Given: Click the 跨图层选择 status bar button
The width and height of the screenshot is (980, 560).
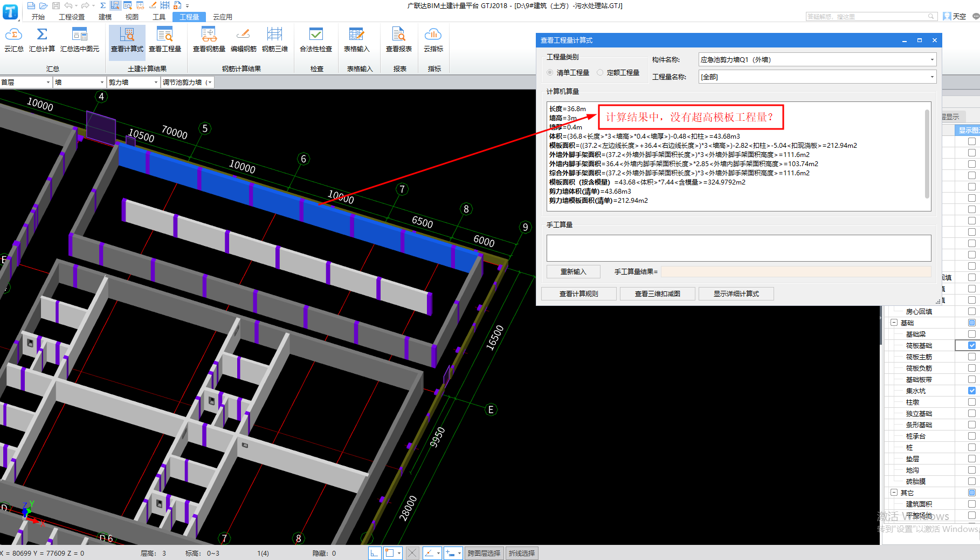Looking at the screenshot, I should point(484,553).
